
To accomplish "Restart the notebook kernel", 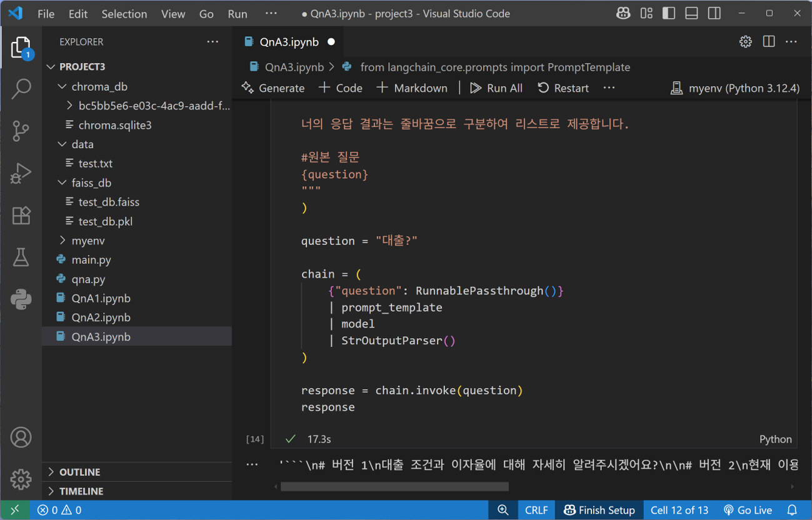I will point(563,88).
